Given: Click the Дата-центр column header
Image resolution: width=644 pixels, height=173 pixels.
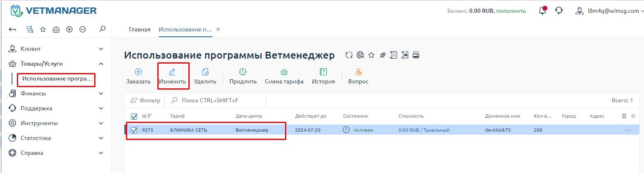Looking at the screenshot, I should coord(249,116).
